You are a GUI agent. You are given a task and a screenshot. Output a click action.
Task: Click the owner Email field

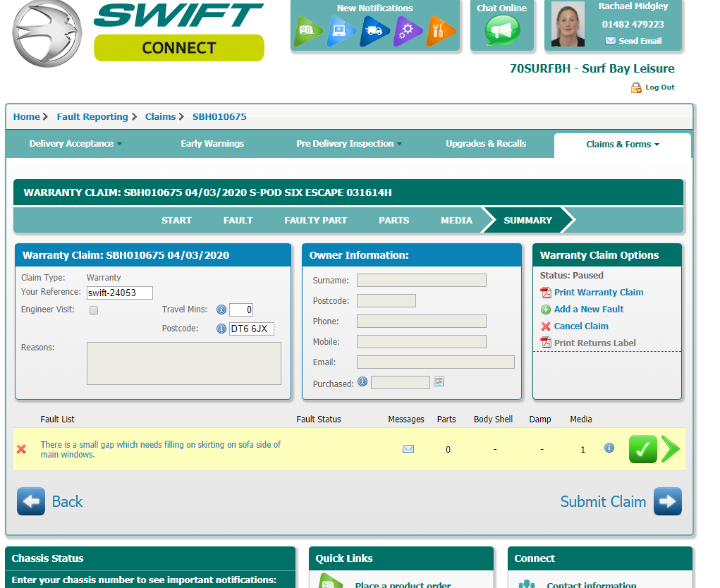pos(436,362)
